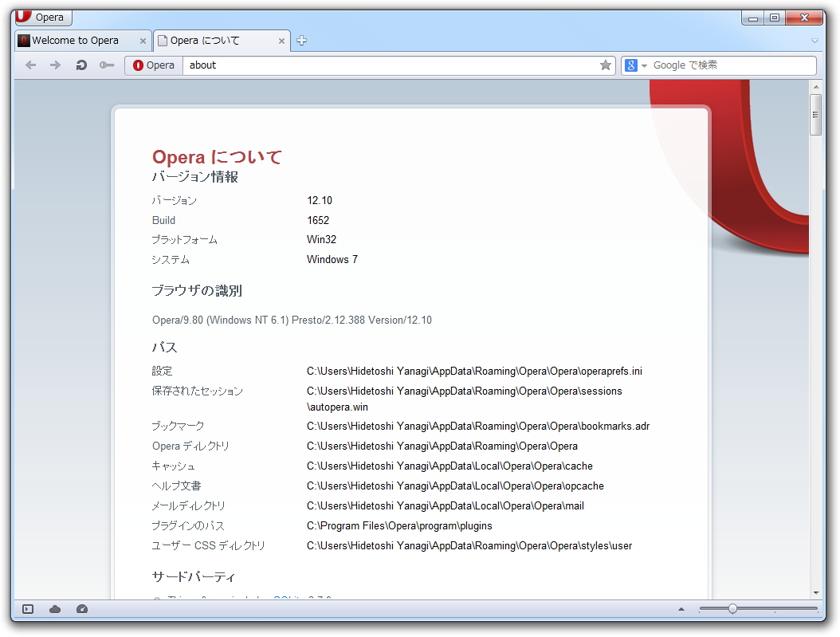The image size is (840, 637).
Task: Select the Google icon in the search field
Action: coord(630,65)
